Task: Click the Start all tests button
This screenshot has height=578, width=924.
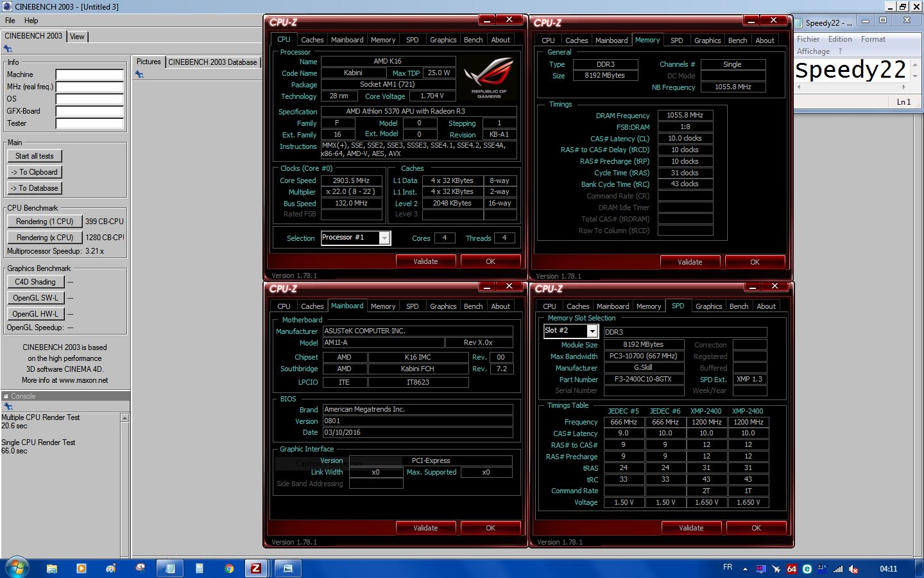Action: (x=35, y=156)
